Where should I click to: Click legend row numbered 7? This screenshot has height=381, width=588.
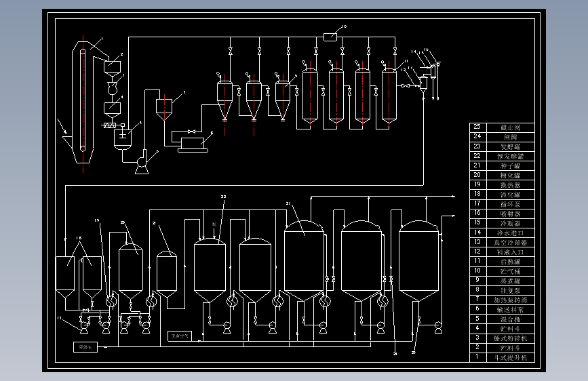pos(502,300)
